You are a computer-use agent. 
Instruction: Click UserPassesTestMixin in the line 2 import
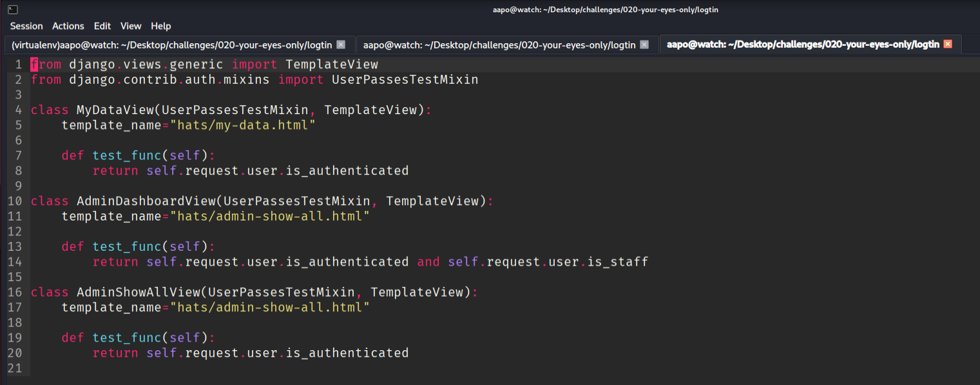[405, 80]
